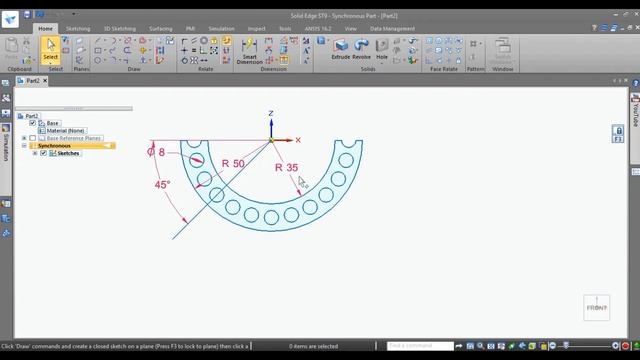
Task: Click the sketch plane lock F3 icon
Action: click(618, 134)
